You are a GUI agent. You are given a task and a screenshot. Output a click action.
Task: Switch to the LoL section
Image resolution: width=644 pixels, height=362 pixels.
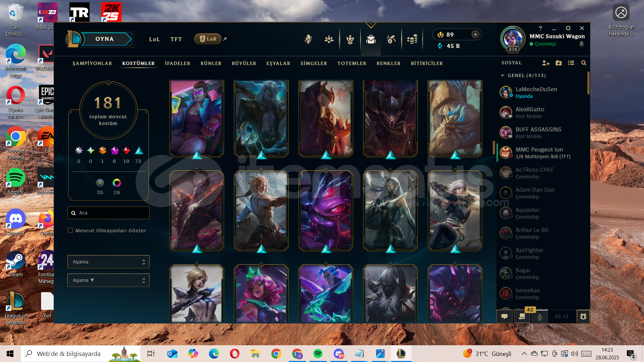click(x=154, y=39)
